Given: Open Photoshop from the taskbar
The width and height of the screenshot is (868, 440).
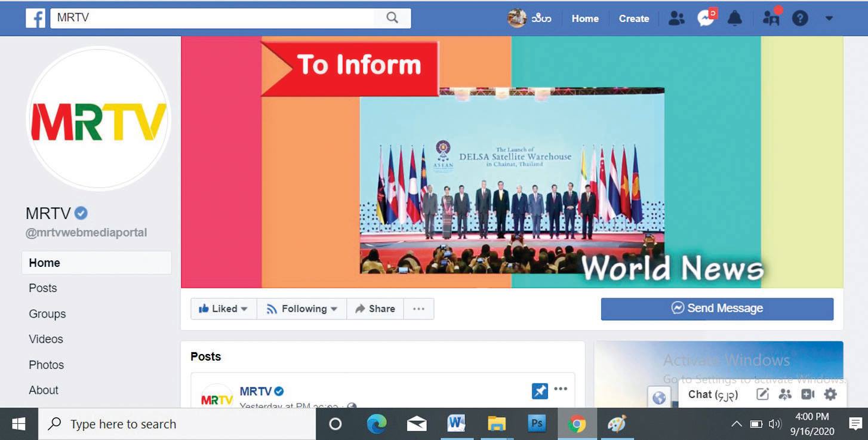Looking at the screenshot, I should (537, 424).
